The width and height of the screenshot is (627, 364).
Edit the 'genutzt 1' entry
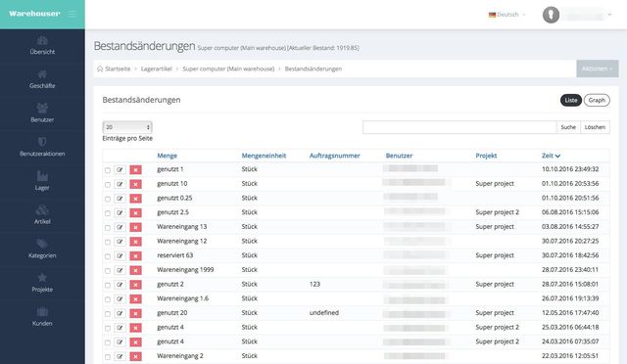[x=120, y=170]
